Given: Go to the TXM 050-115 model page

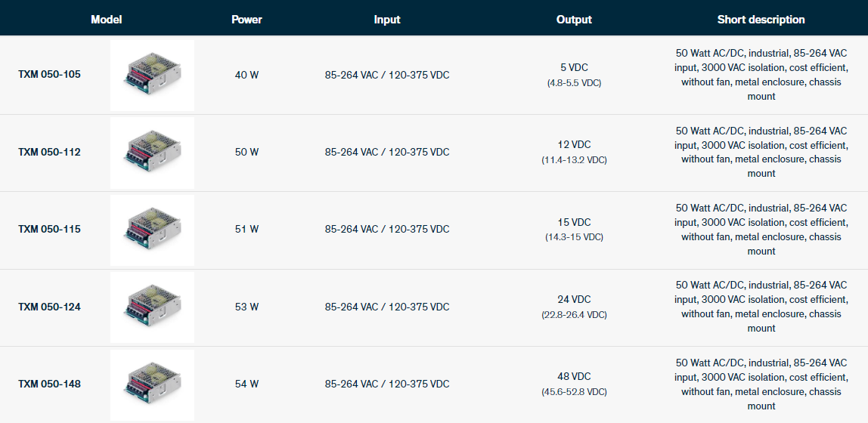Looking at the screenshot, I should (x=50, y=229).
